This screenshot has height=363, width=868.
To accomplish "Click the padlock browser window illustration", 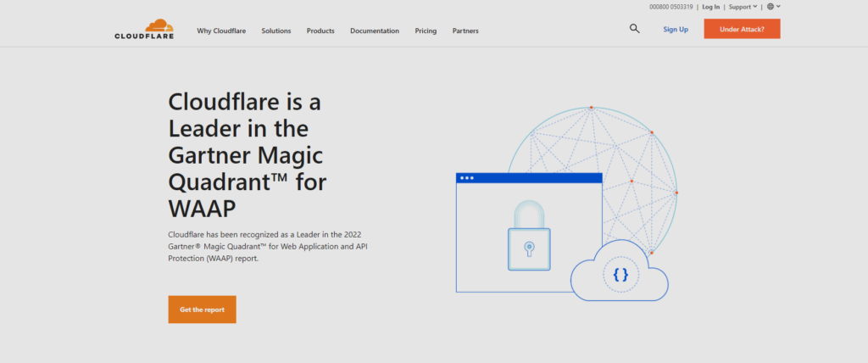I will [529, 232].
